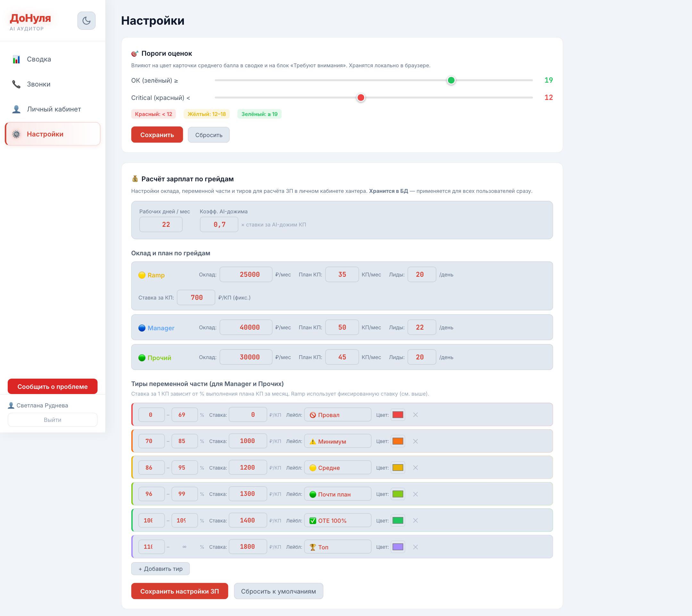692x616 pixels.
Task: Add a new tier with Добавить тир
Action: coord(161,569)
